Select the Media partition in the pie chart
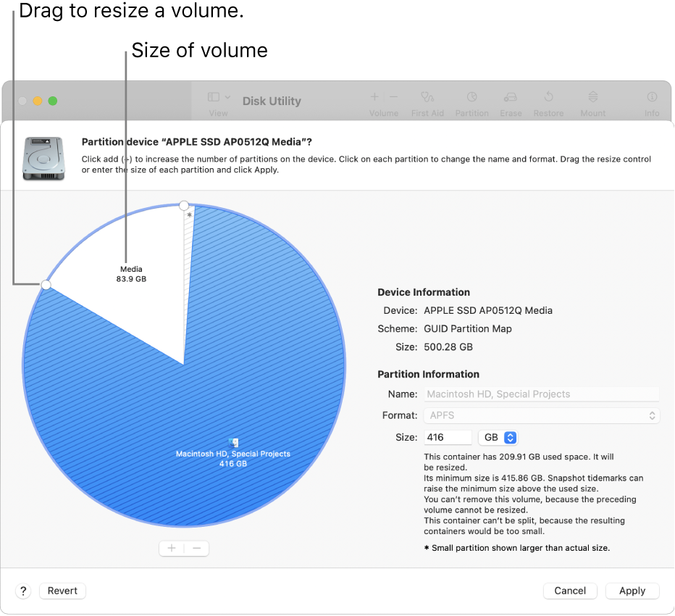Screen dimensions: 675x616 [x=131, y=273]
